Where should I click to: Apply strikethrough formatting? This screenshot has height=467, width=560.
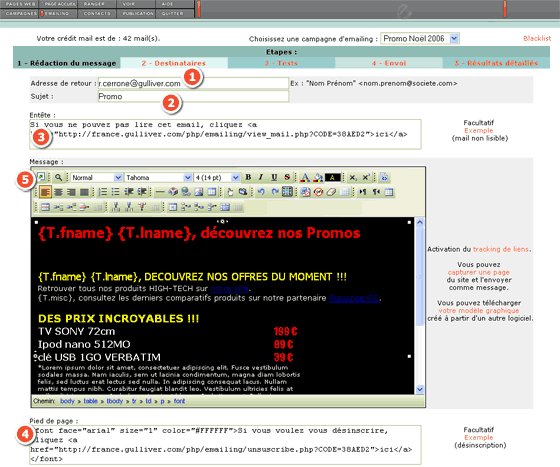(x=287, y=177)
